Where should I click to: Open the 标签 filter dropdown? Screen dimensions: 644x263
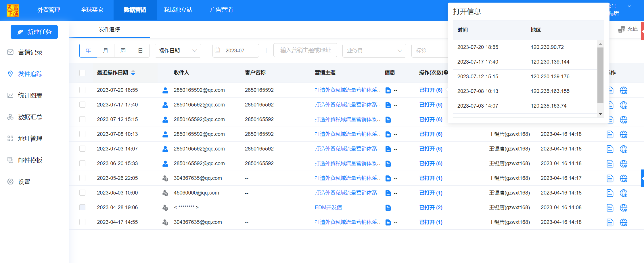[x=430, y=51]
